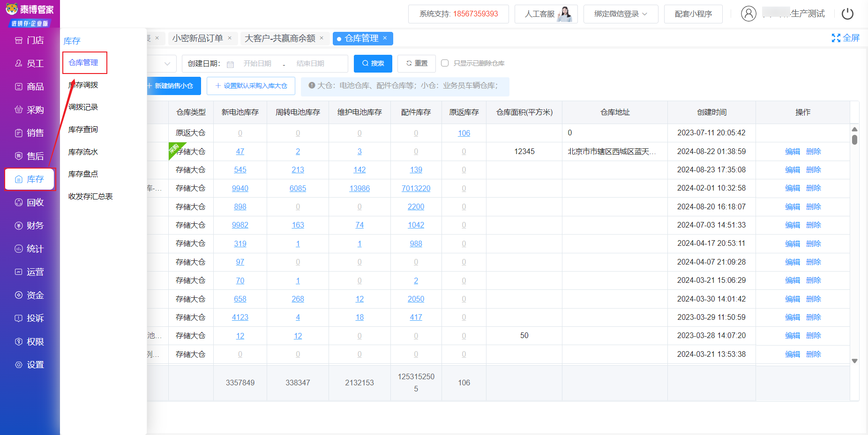
Task: Open the 配套小程序 button
Action: pos(693,14)
